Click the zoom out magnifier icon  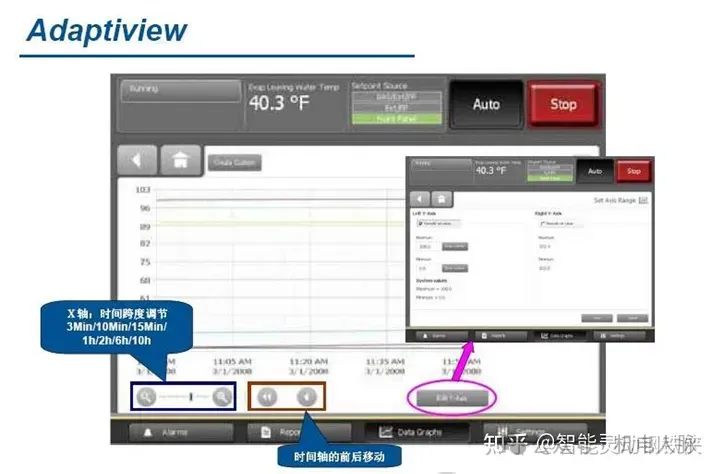coord(147,397)
